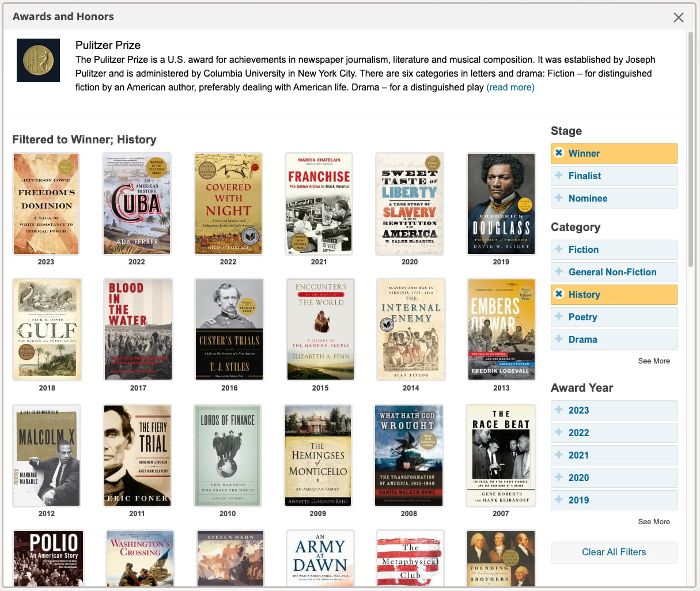
Task: Click the Clear All Filters button
Action: [614, 552]
